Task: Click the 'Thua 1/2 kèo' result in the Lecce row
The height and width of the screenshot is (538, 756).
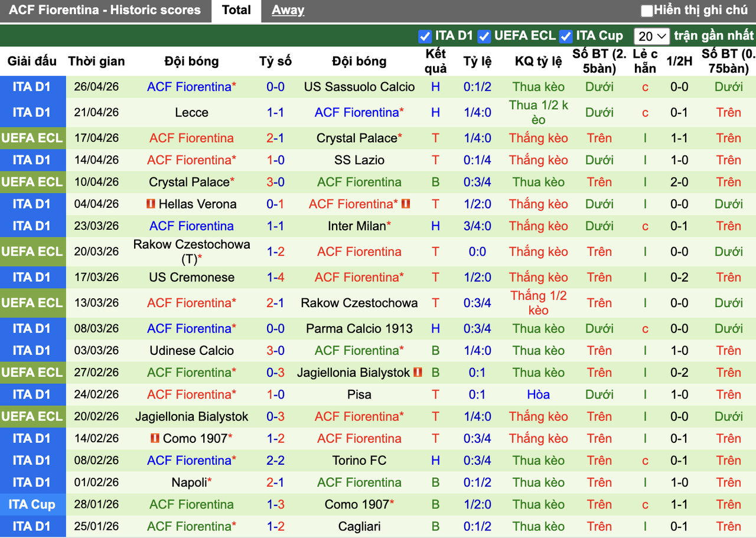Action: (539, 112)
